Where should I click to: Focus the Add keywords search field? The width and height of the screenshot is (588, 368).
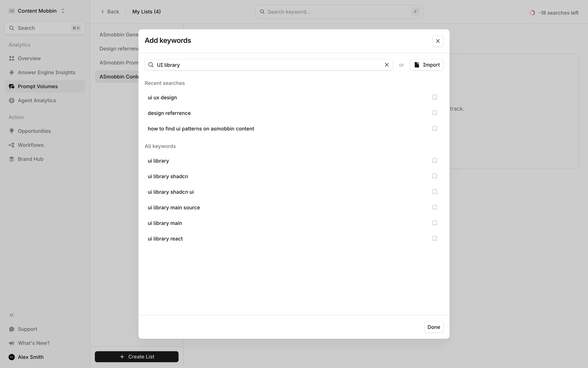click(x=268, y=65)
